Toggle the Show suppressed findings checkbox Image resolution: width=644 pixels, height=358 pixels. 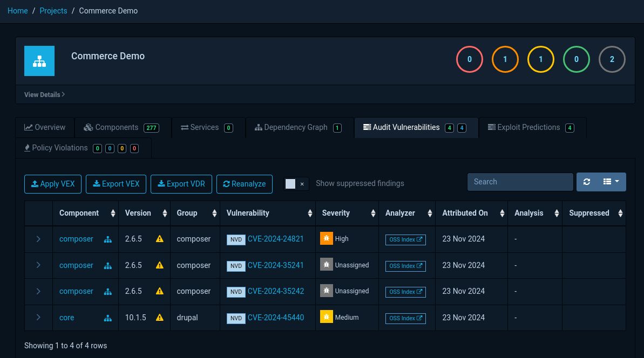[290, 184]
